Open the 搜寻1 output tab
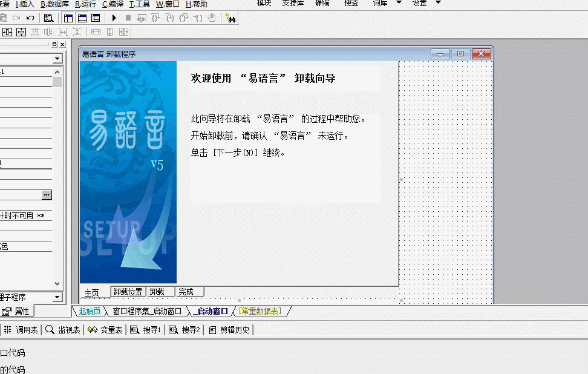The height and width of the screenshot is (374, 588). (x=146, y=330)
